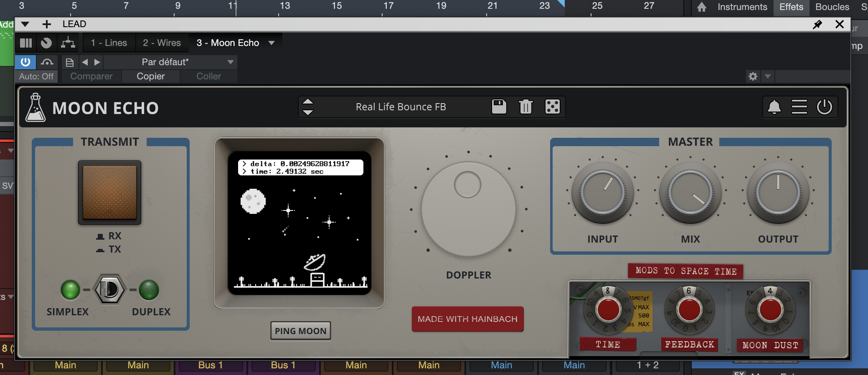Click the RX indicator label
Image resolution: width=868 pixels, height=375 pixels.
point(114,236)
